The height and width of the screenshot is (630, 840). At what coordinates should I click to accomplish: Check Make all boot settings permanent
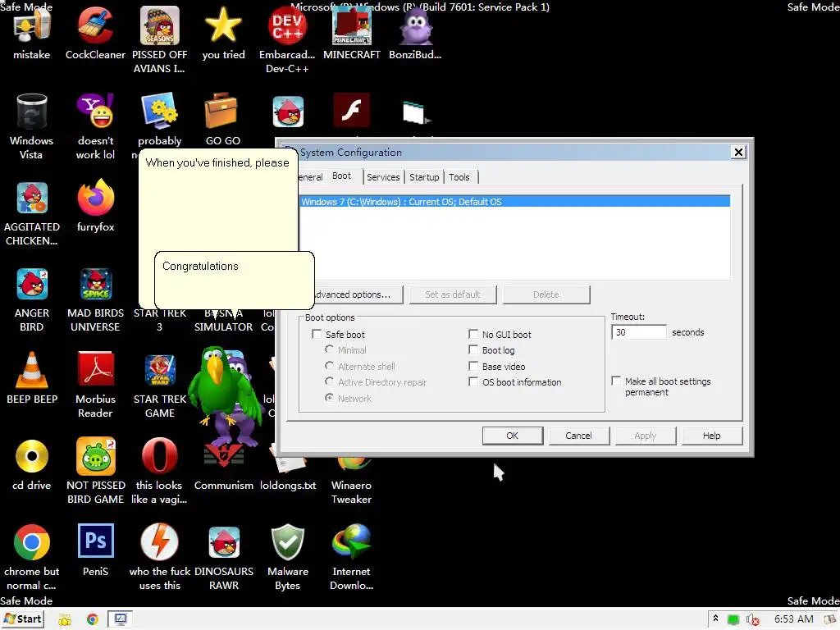click(x=616, y=381)
